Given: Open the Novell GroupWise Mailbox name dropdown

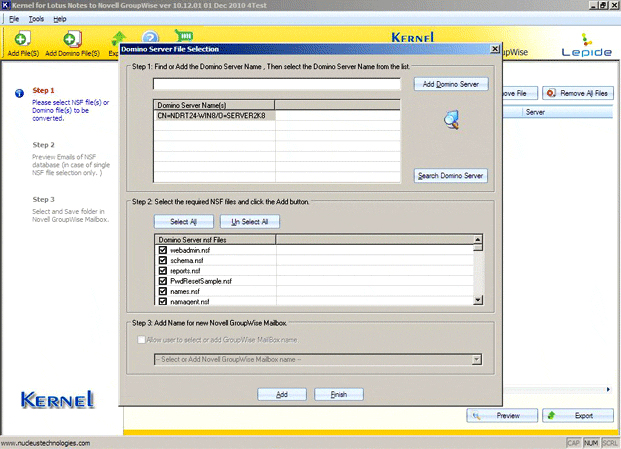Looking at the screenshot, I should [x=477, y=360].
